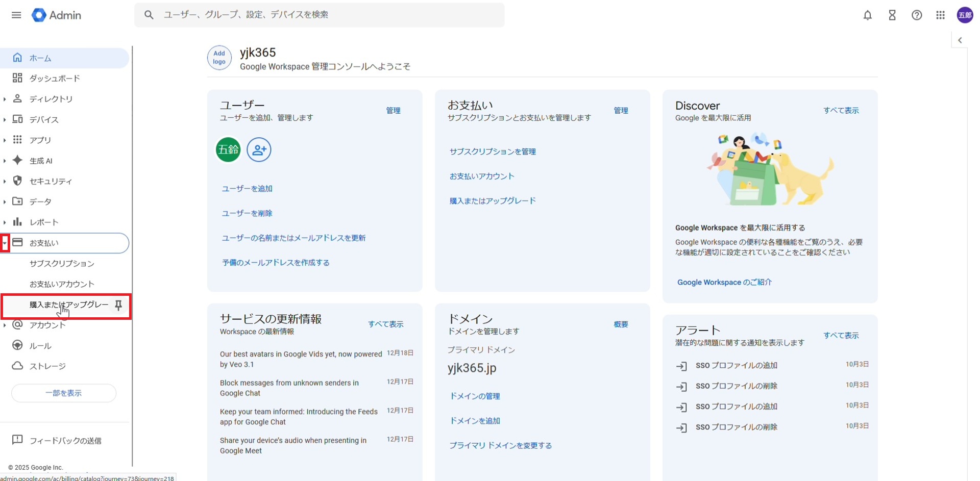This screenshot has height=481, width=980.
Task: Collapse the right side panel chevron
Action: (x=960, y=40)
